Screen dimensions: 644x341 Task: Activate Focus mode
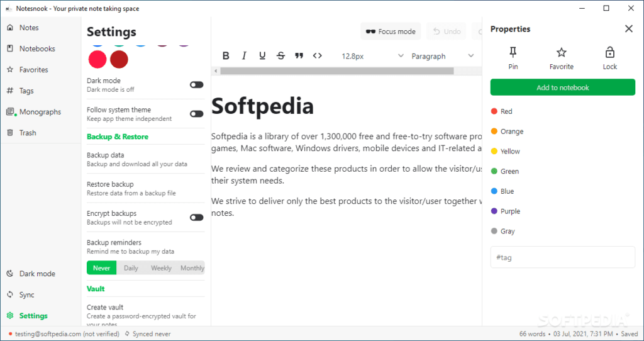(x=391, y=31)
